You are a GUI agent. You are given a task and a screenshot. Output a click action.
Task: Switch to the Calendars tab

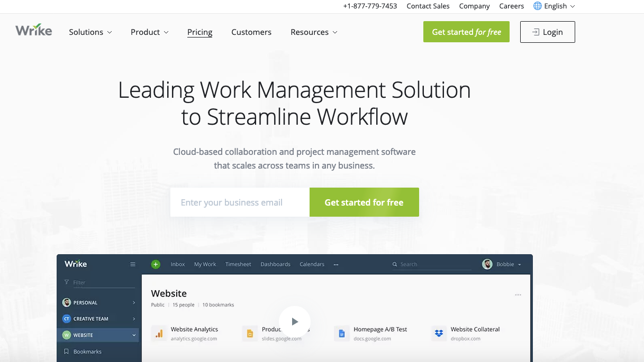pos(312,264)
